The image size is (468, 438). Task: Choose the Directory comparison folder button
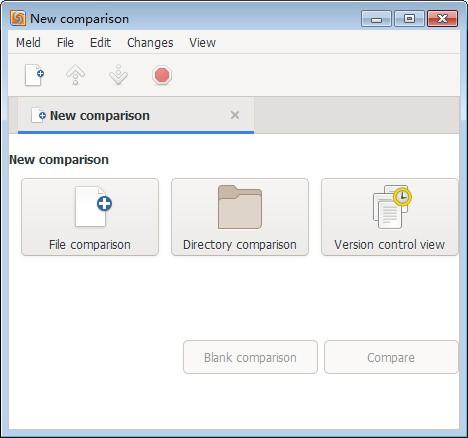tap(240, 217)
